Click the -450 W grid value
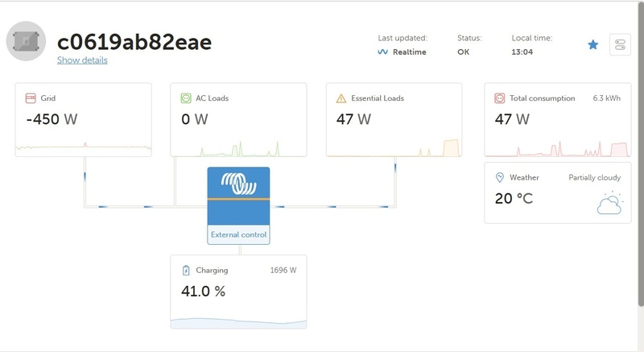This screenshot has height=352, width=644. (x=52, y=119)
